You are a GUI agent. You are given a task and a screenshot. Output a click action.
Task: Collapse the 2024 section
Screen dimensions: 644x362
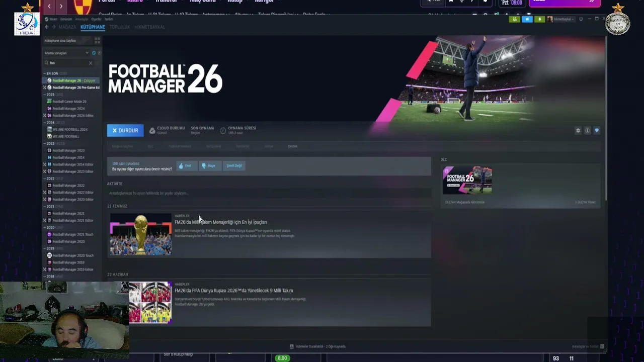coord(44,123)
